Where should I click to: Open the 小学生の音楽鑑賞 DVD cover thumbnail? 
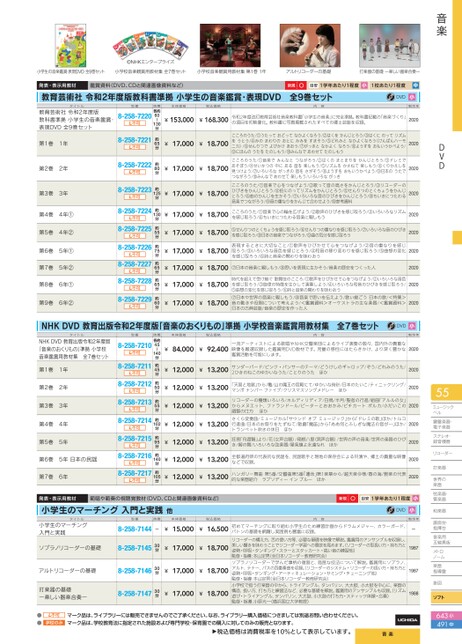point(71,46)
